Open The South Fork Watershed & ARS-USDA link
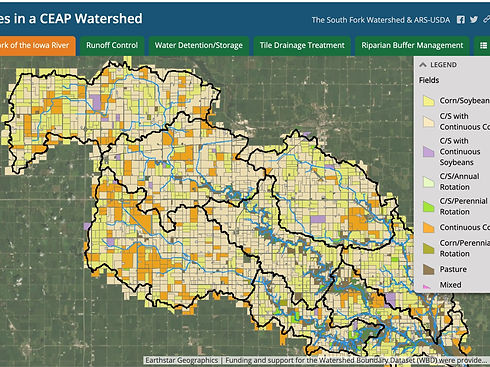The image size is (490, 367). tap(381, 20)
